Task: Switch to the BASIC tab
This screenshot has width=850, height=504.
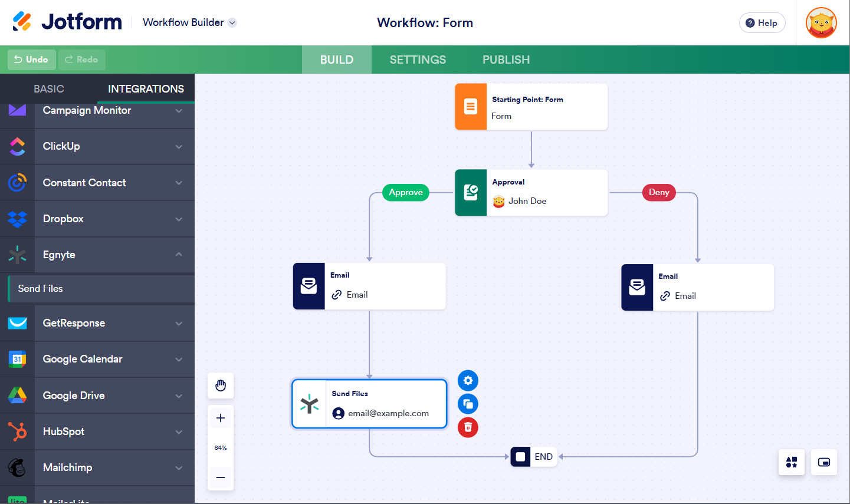Action: [49, 88]
